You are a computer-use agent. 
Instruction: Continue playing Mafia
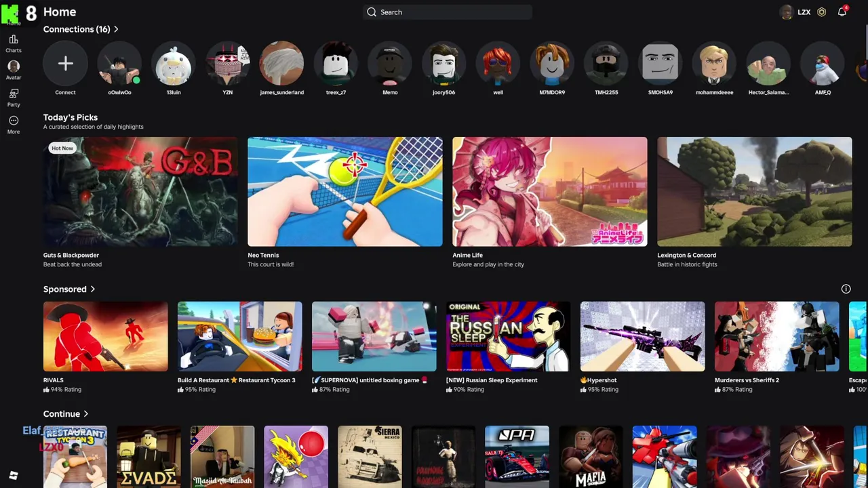click(x=591, y=457)
